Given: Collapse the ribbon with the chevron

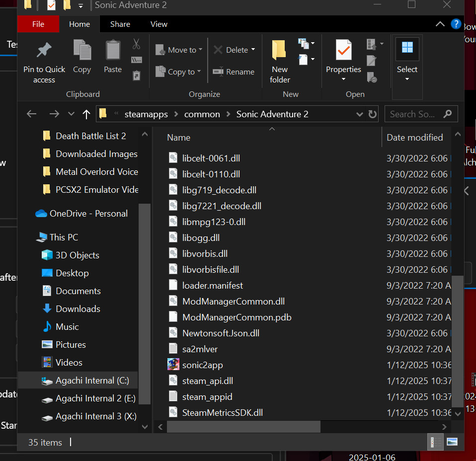Looking at the screenshot, I should 440,24.
